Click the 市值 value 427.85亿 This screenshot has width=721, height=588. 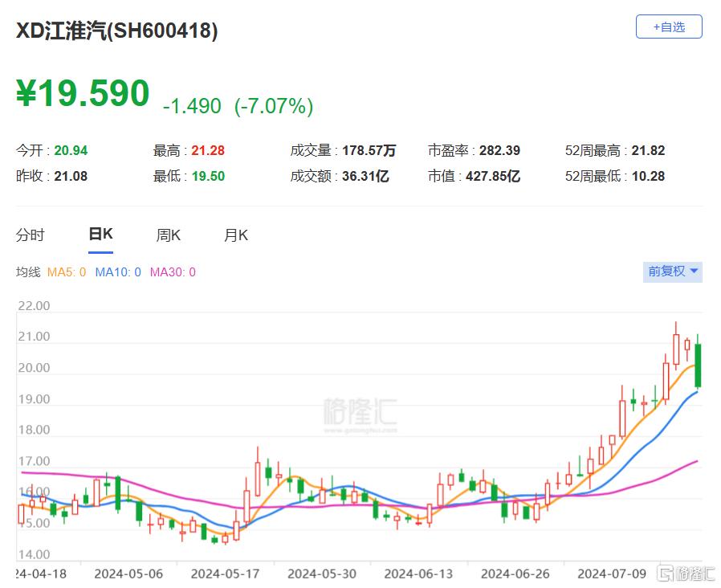pos(493,176)
